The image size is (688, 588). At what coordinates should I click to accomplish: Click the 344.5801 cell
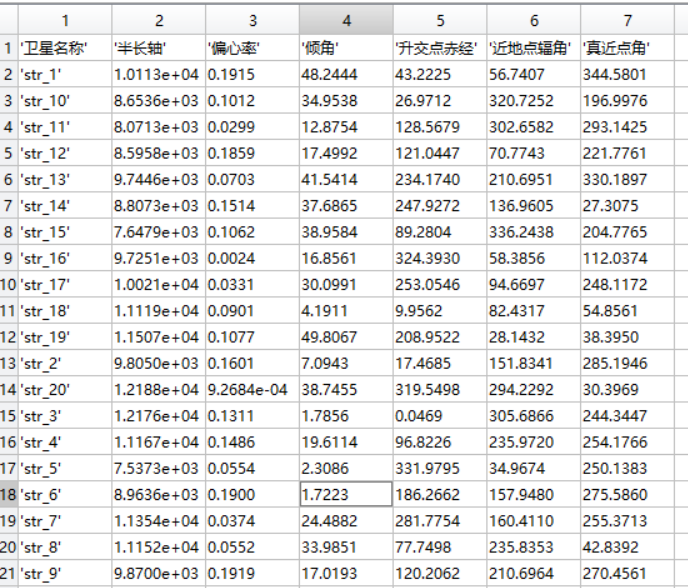[x=627, y=74]
